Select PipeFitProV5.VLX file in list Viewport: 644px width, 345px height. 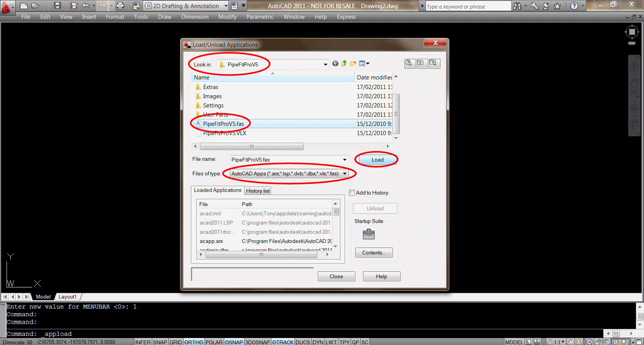(x=224, y=133)
